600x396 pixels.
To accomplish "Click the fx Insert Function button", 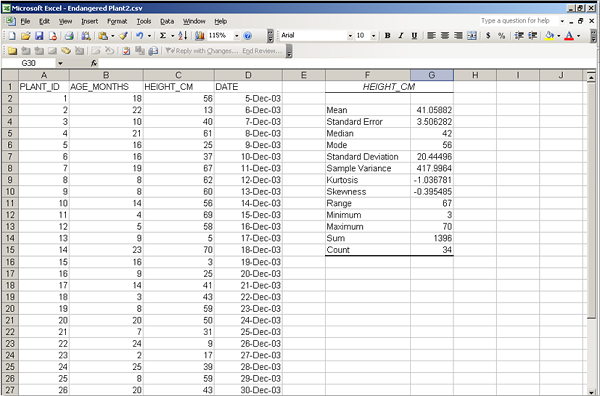I will coord(94,63).
